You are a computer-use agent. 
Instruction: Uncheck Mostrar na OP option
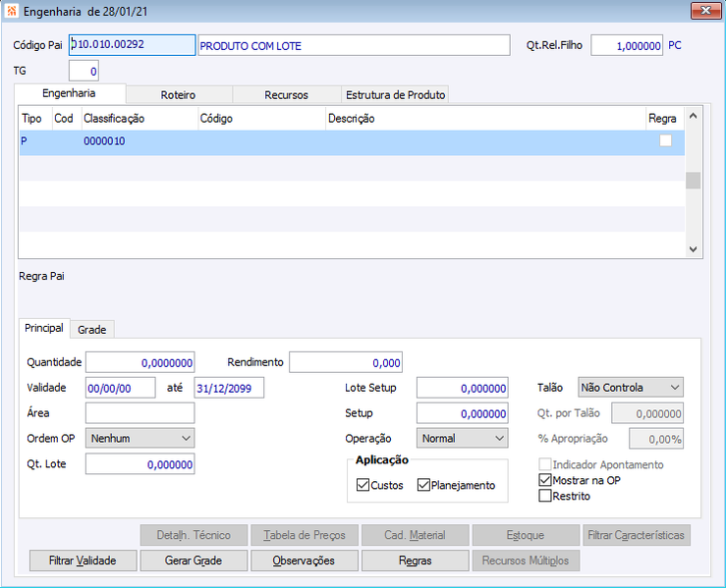point(545,481)
